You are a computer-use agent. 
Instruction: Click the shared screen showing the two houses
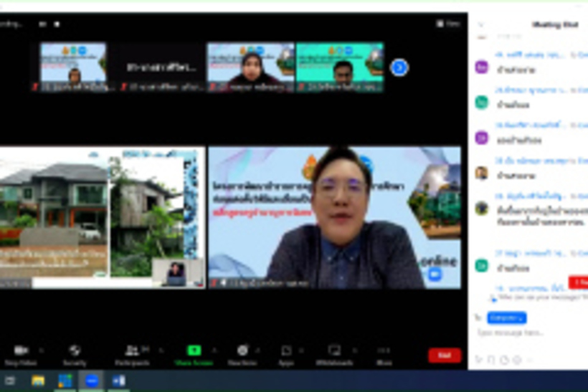[103, 217]
